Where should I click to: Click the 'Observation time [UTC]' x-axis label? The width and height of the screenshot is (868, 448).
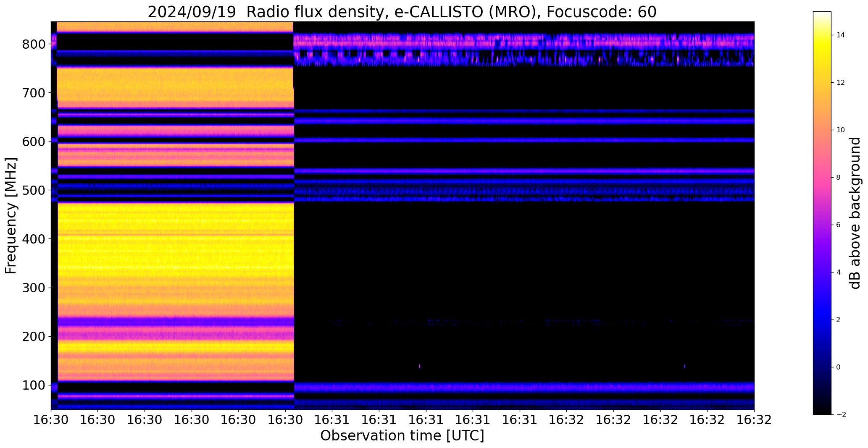point(402,435)
